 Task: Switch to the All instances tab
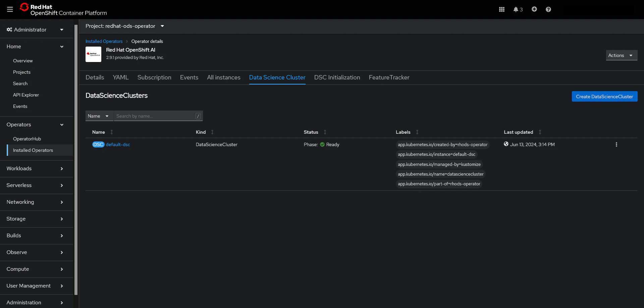(224, 77)
